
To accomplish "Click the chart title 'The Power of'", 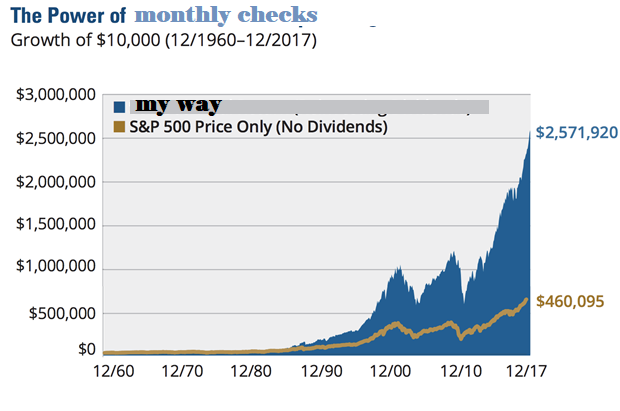I will (68, 16).
